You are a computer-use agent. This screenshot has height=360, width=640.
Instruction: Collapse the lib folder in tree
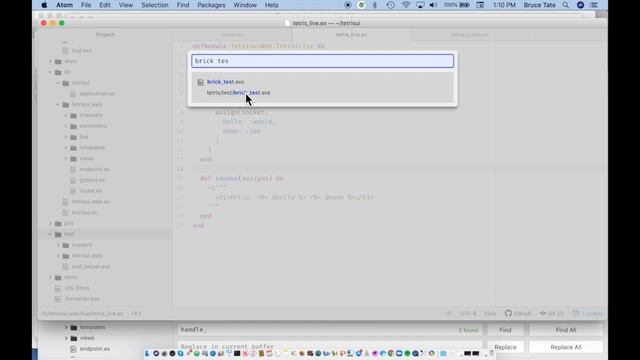[51, 72]
